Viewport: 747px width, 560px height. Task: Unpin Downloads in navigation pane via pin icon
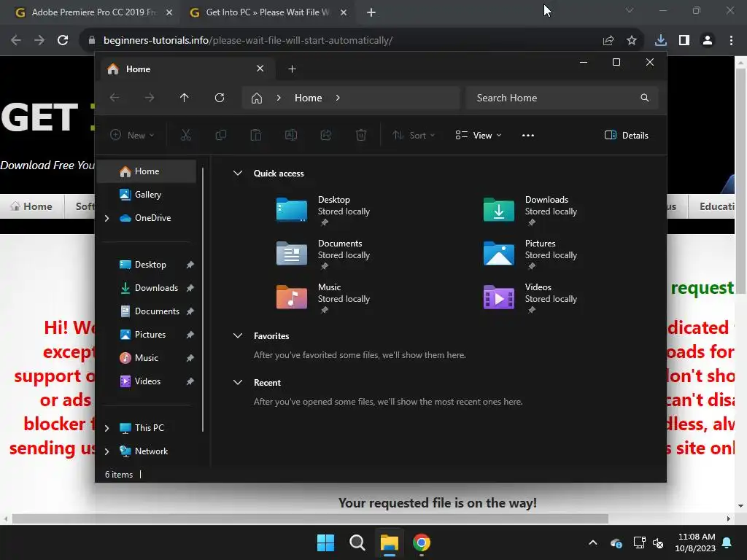(190, 288)
